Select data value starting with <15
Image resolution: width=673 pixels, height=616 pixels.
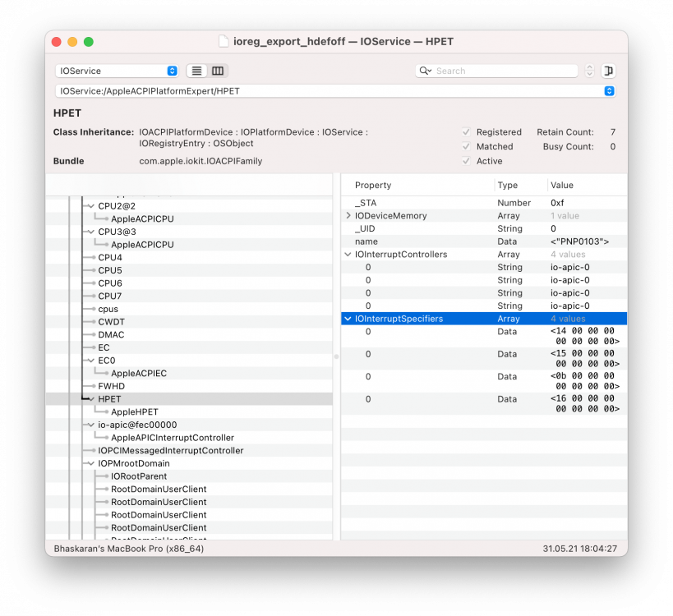585,359
